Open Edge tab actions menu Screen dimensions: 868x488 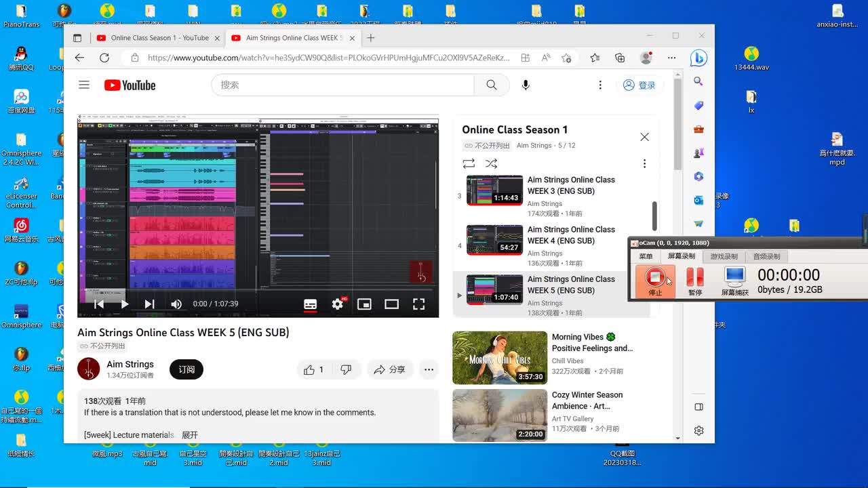click(x=77, y=38)
